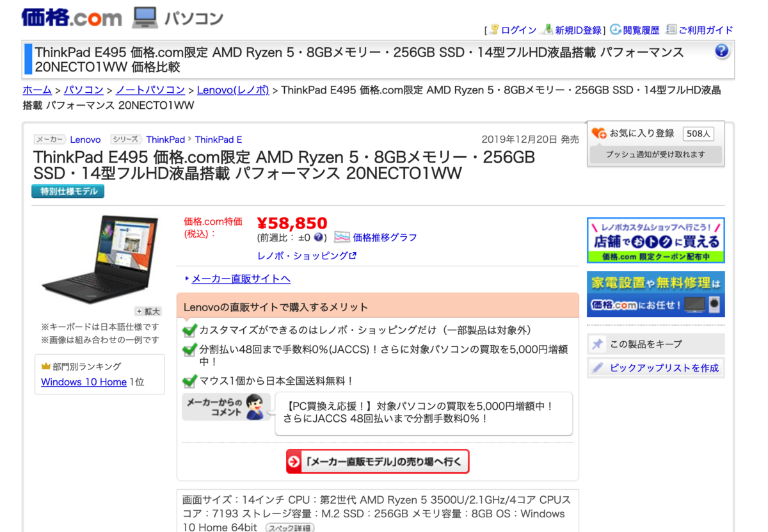Open the ThinkPad E495 product photo
Image resolution: width=768 pixels, height=532 pixels.
[99, 259]
